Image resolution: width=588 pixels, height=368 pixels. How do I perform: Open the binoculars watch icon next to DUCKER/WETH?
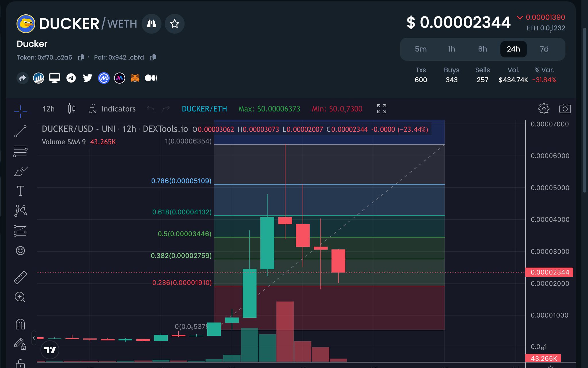152,24
